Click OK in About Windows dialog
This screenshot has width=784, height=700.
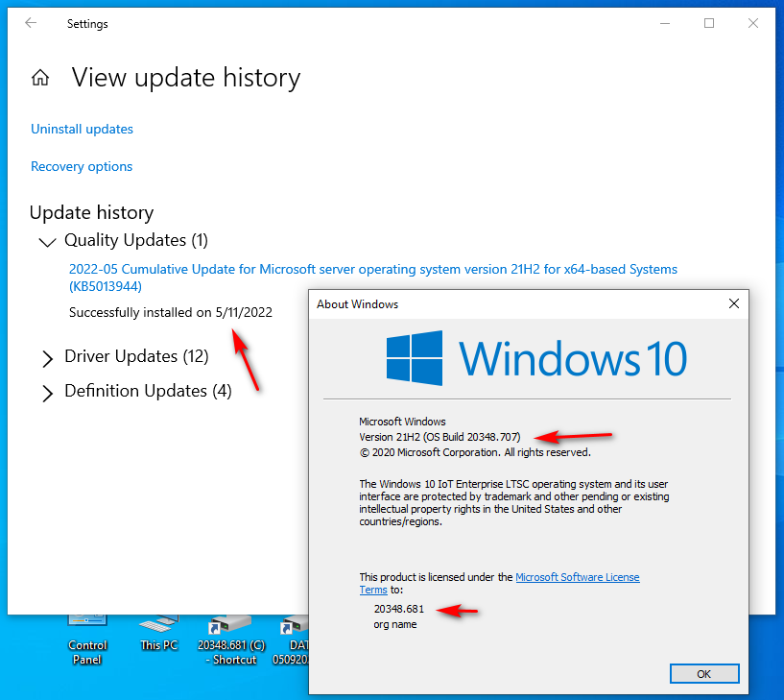click(704, 674)
